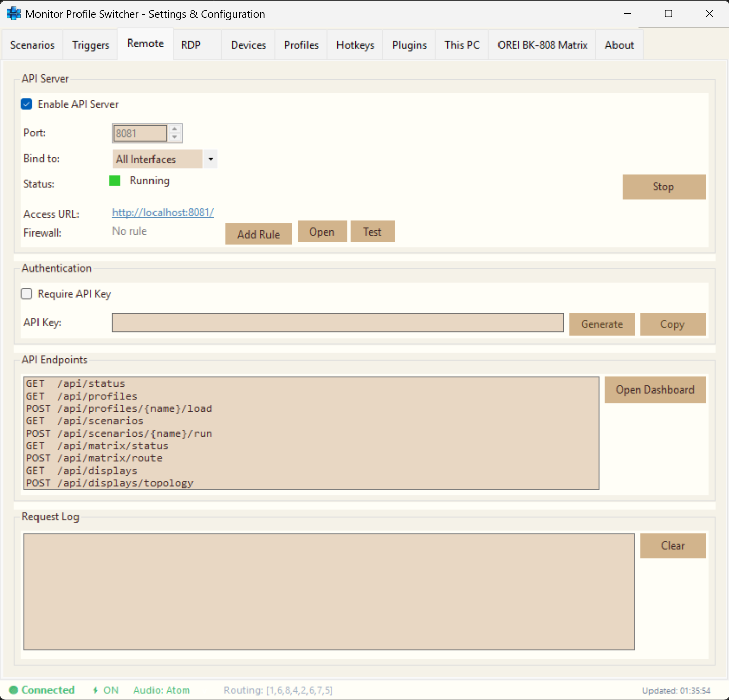The height and width of the screenshot is (700, 729).
Task: Add a firewall rule
Action: click(258, 234)
